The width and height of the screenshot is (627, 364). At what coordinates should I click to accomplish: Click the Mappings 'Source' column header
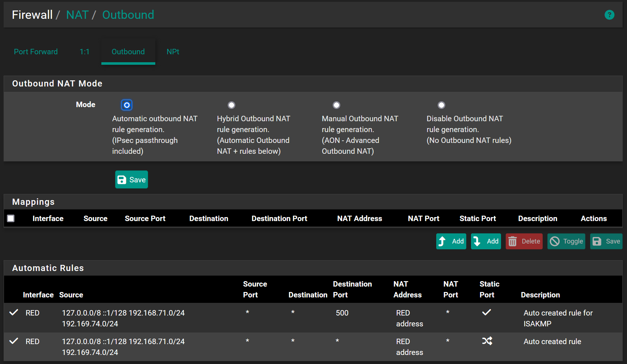[x=96, y=219]
